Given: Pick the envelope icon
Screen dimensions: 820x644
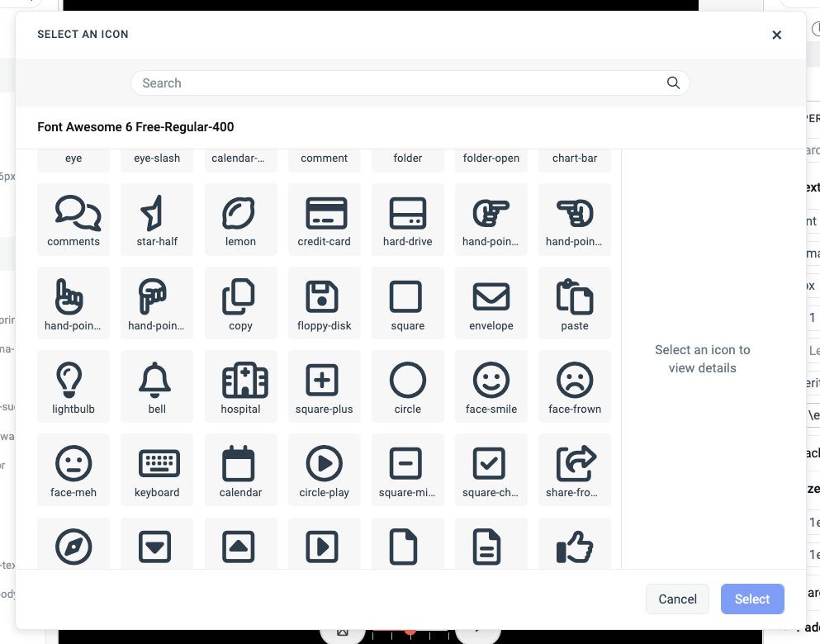Looking at the screenshot, I should tap(491, 303).
